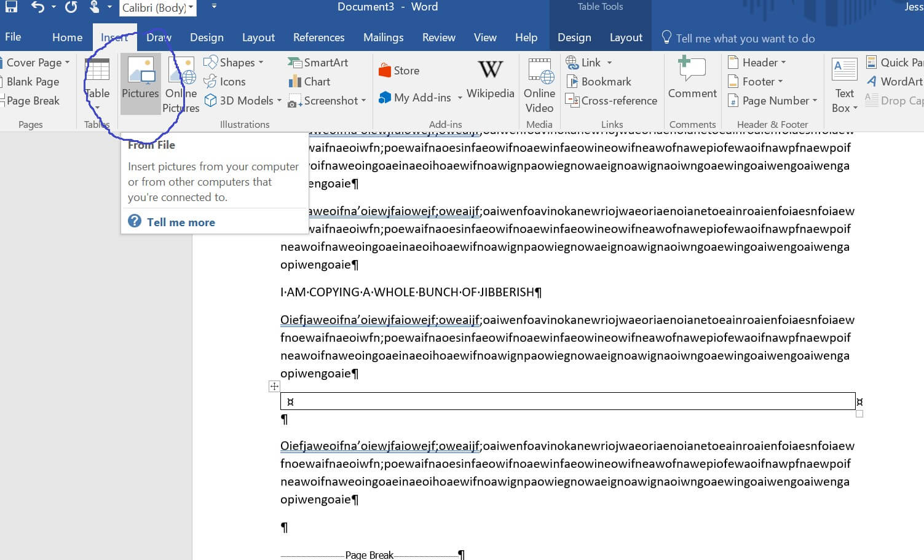
Task: Expand the Shapes gallery dropdown
Action: tap(260, 62)
